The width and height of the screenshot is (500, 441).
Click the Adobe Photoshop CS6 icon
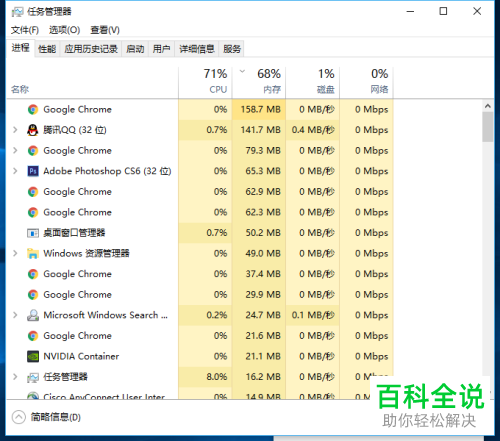pyautogui.click(x=33, y=171)
